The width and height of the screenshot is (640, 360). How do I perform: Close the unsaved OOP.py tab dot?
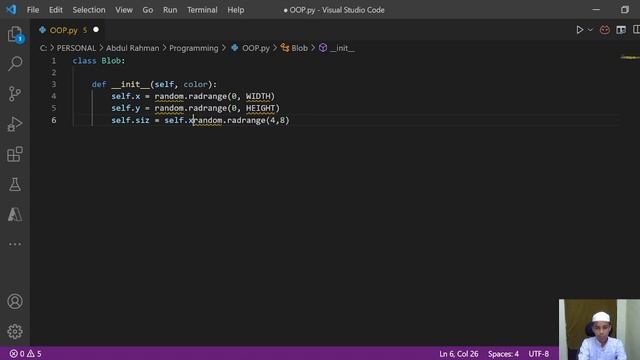tap(96, 30)
